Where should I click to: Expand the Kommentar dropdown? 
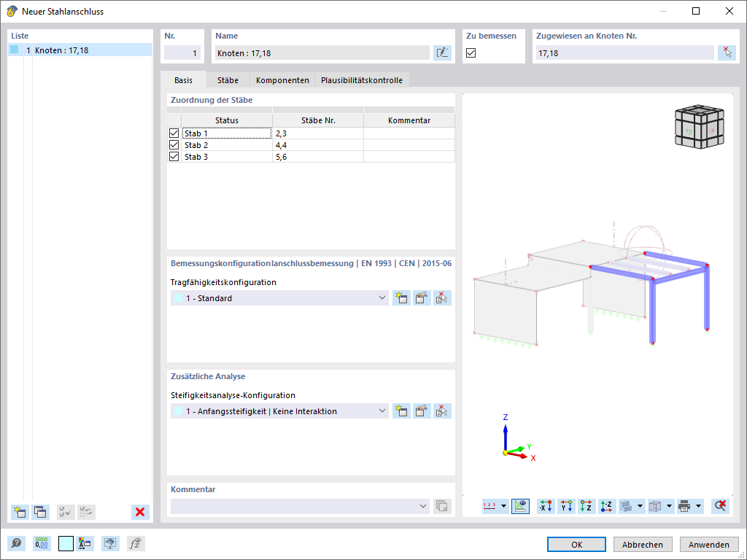click(x=422, y=506)
